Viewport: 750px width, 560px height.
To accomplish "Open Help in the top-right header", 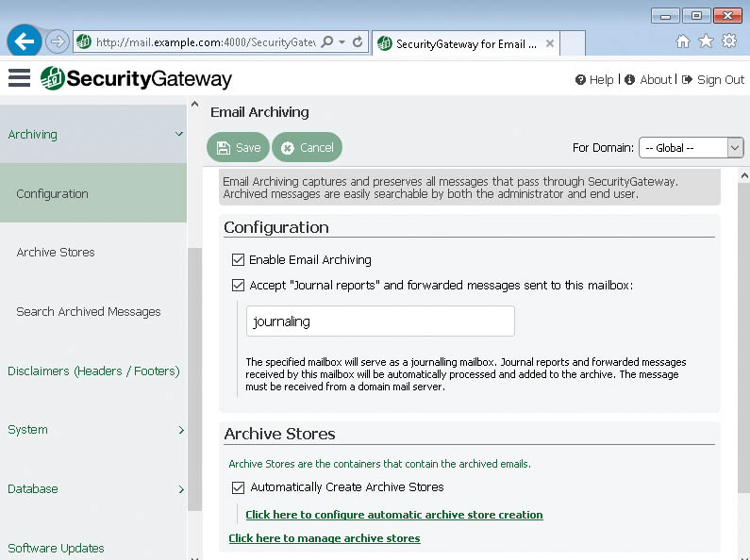I will pos(594,80).
